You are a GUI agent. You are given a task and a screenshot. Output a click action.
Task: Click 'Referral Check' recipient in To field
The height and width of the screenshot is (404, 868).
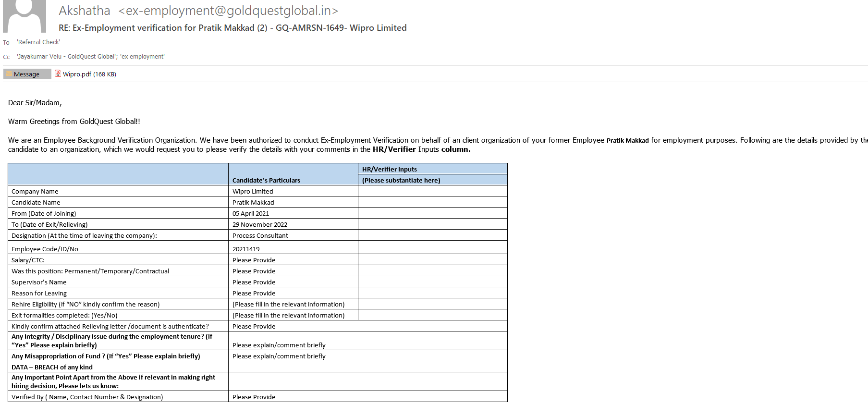38,42
